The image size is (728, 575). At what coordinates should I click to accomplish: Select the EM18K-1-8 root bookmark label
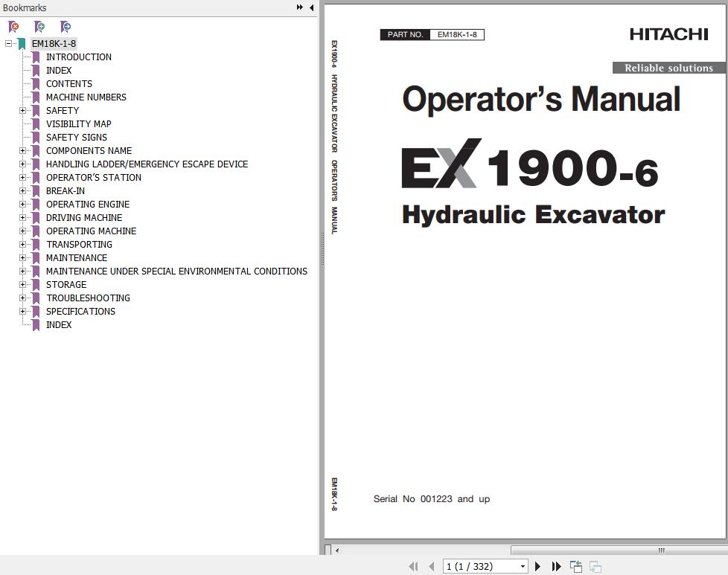(54, 44)
